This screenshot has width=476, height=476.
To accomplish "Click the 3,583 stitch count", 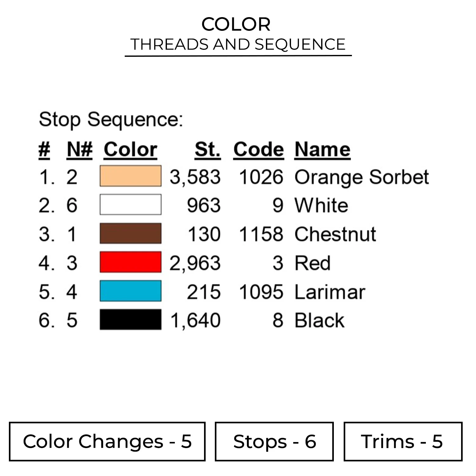I will (195, 177).
